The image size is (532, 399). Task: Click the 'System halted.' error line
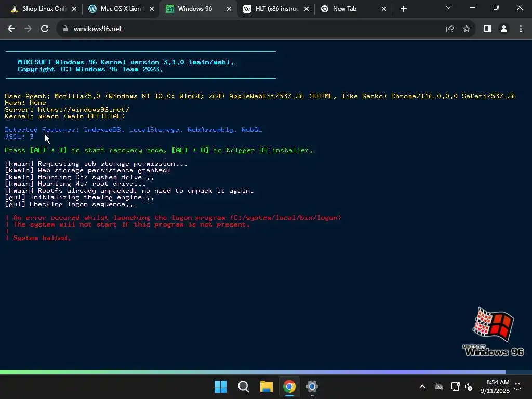[42, 238]
